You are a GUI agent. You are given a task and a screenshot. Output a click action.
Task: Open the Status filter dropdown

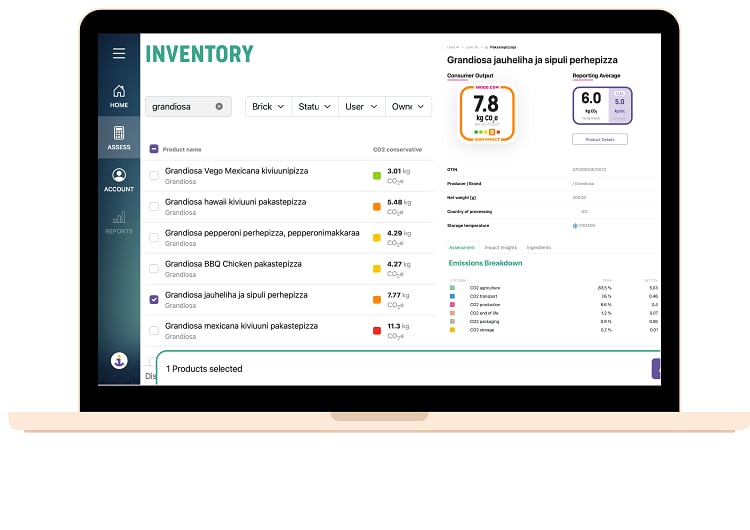[x=314, y=106]
